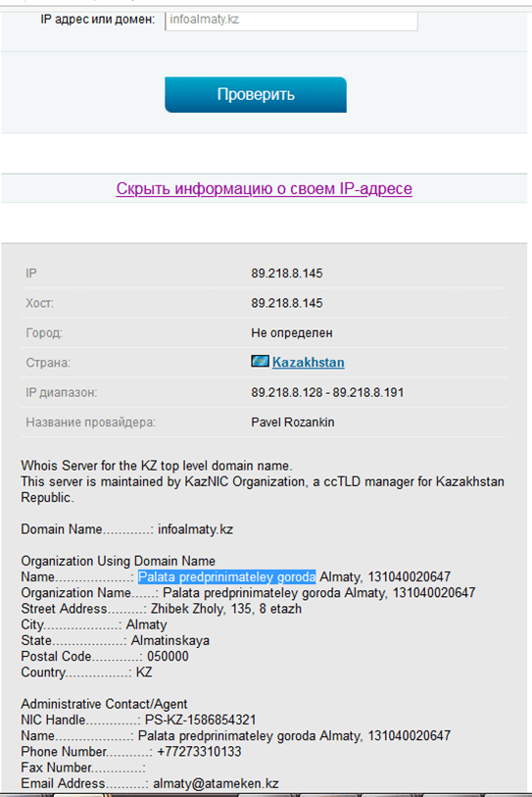Focus the IP адрес или домен input field

(x=291, y=21)
